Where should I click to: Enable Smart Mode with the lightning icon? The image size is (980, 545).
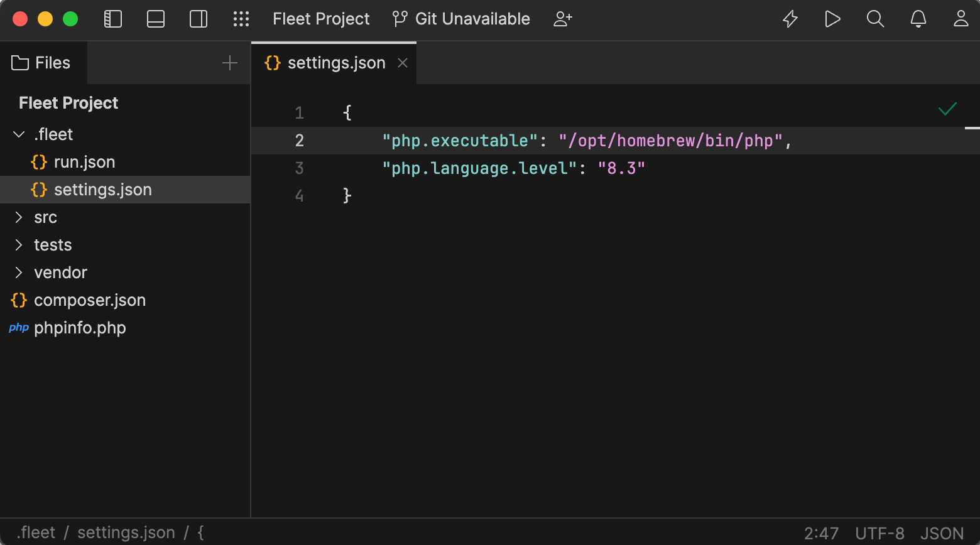(790, 19)
